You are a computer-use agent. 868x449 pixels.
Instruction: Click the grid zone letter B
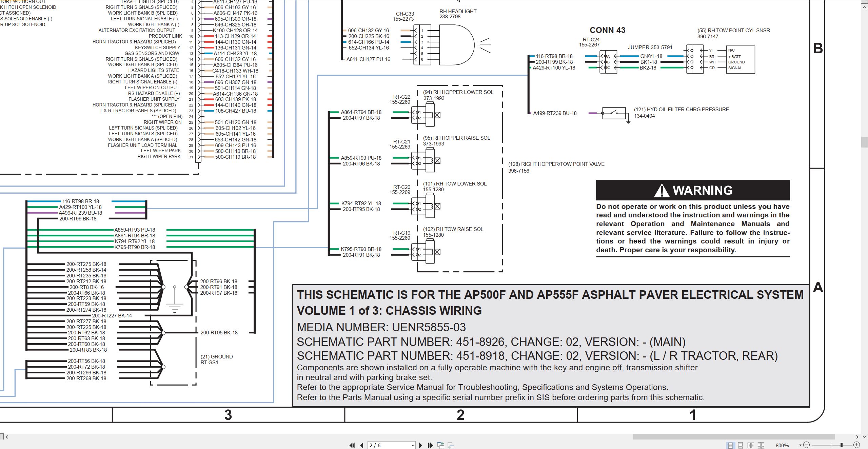tap(818, 48)
